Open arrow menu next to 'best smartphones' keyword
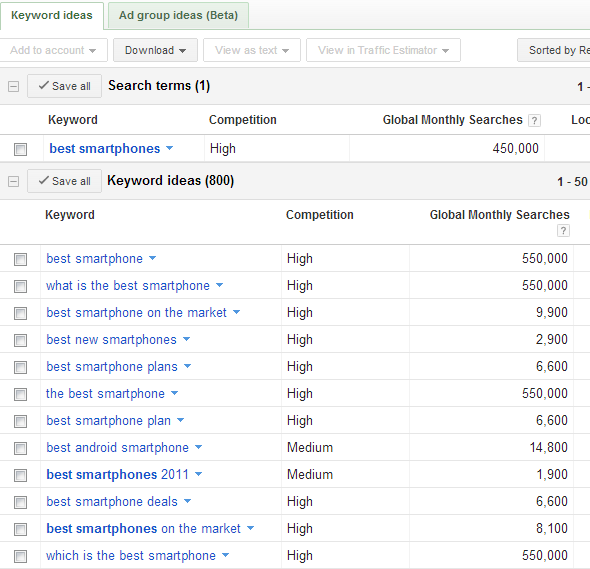 point(170,148)
